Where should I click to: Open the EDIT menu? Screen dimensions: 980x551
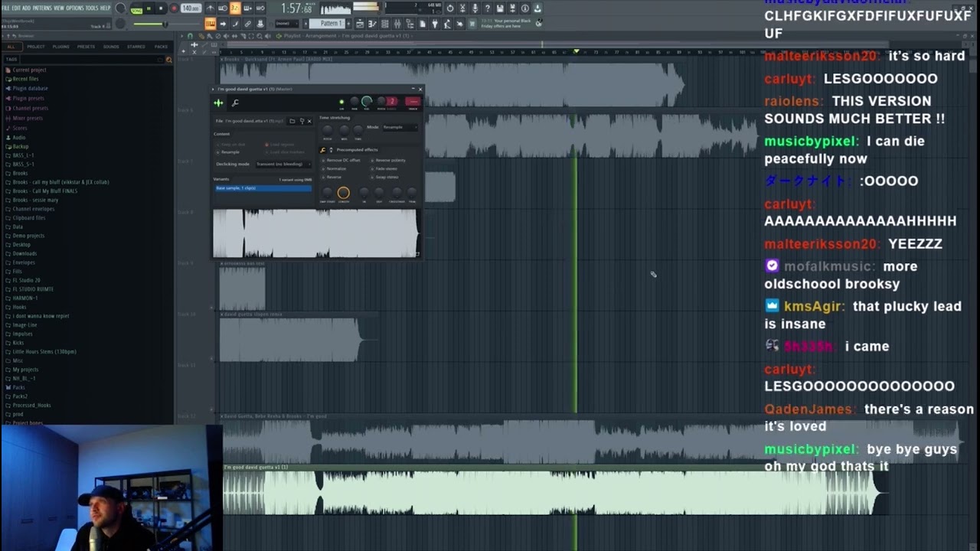point(16,8)
